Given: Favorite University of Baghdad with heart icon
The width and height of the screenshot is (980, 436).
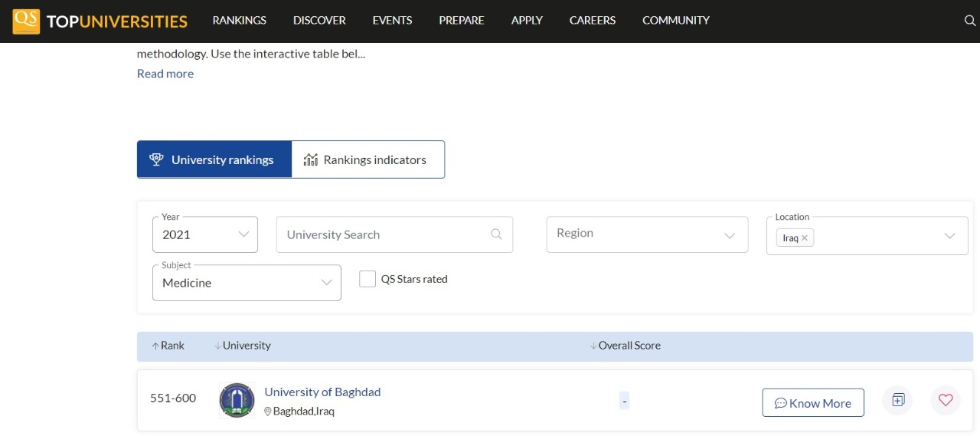Looking at the screenshot, I should coord(946,400).
